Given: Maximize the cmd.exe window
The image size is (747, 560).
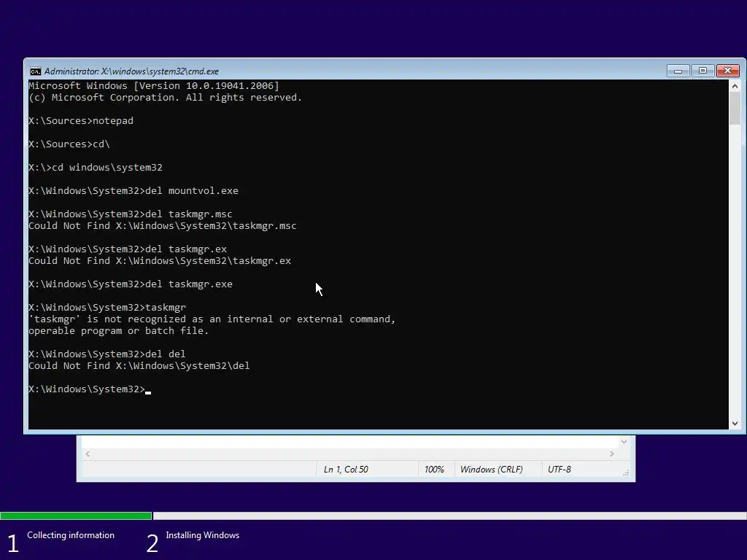Looking at the screenshot, I should 703,71.
